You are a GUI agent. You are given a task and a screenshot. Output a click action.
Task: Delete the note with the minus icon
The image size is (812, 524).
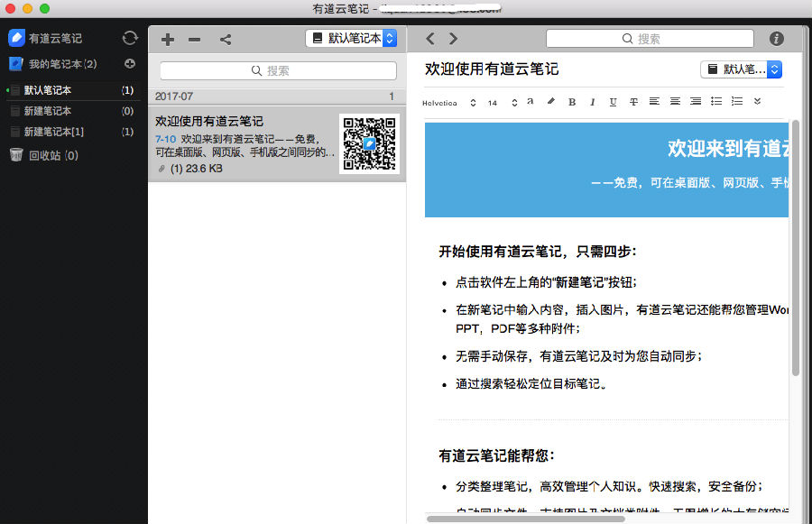[x=194, y=40]
